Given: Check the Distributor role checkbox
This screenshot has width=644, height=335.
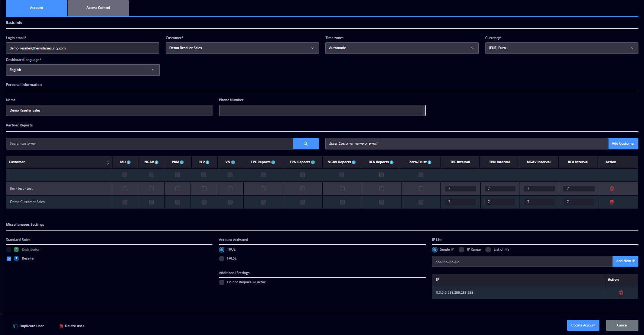Looking at the screenshot, I should (x=9, y=249).
